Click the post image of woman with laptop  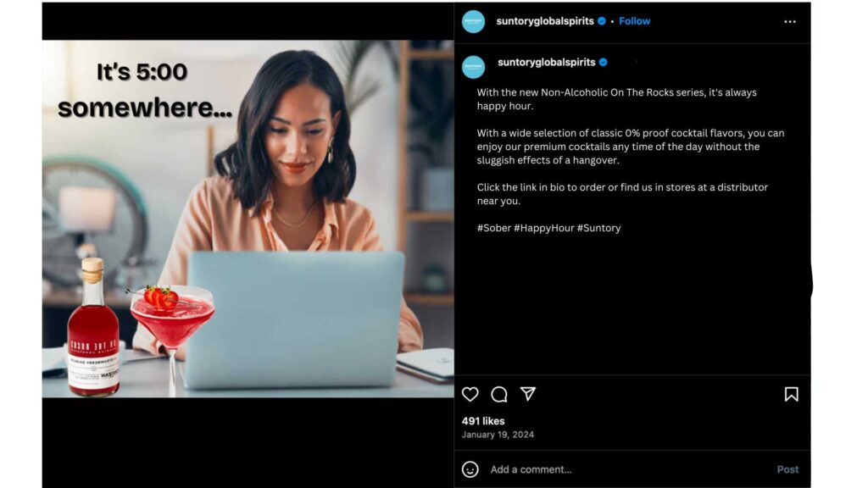(x=248, y=219)
